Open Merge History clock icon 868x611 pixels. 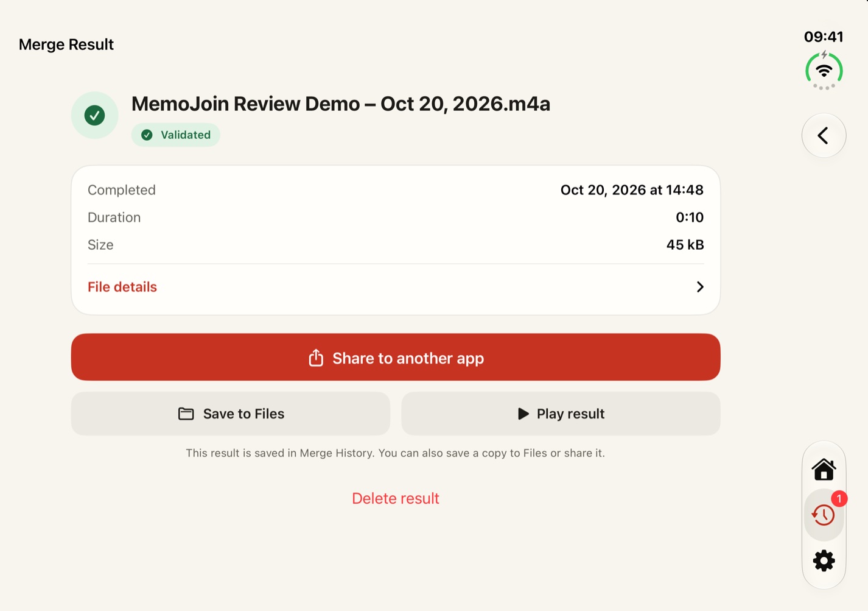824,515
